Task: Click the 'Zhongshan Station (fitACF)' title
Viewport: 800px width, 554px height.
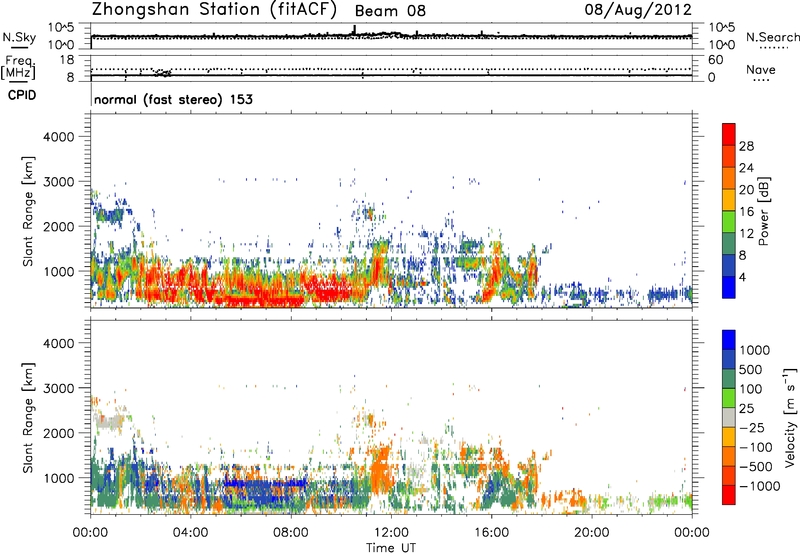Action: pyautogui.click(x=214, y=10)
